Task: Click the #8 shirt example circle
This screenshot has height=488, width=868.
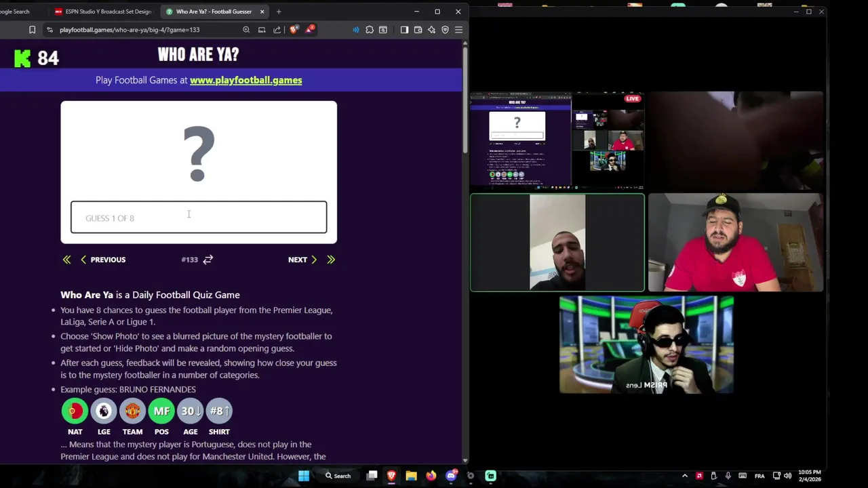Action: [x=219, y=411]
